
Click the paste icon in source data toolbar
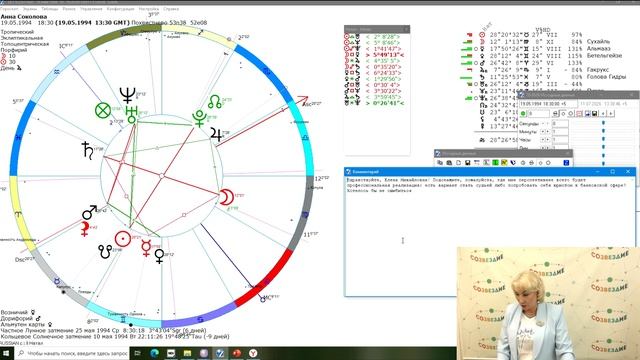[x=449, y=162]
